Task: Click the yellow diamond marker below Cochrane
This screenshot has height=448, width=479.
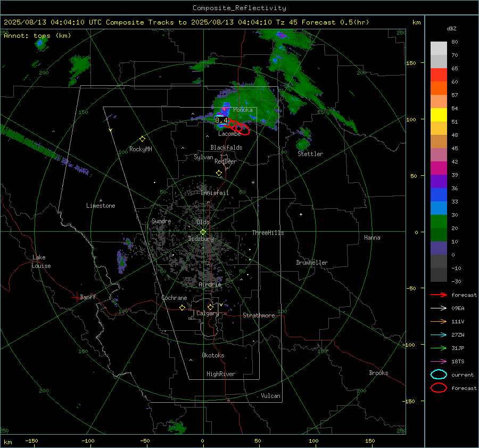Action: (x=182, y=307)
